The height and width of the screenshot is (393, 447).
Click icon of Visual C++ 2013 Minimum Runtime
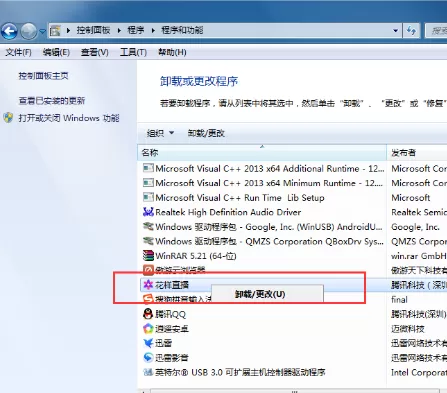pyautogui.click(x=148, y=183)
